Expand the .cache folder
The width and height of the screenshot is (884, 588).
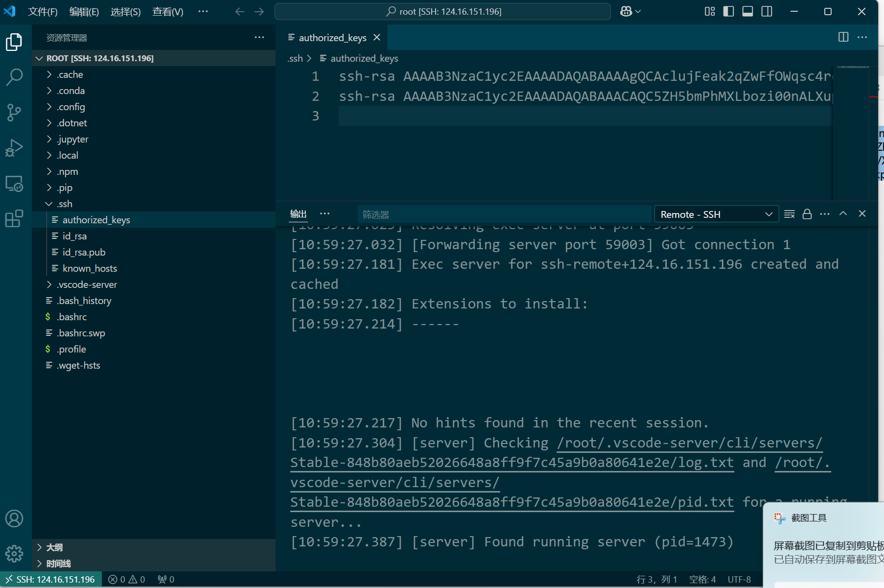click(154, 74)
